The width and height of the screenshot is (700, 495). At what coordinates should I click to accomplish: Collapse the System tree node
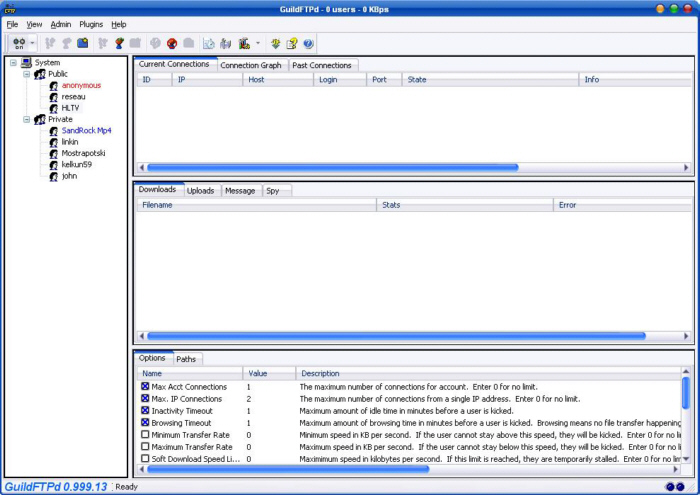tap(13, 62)
